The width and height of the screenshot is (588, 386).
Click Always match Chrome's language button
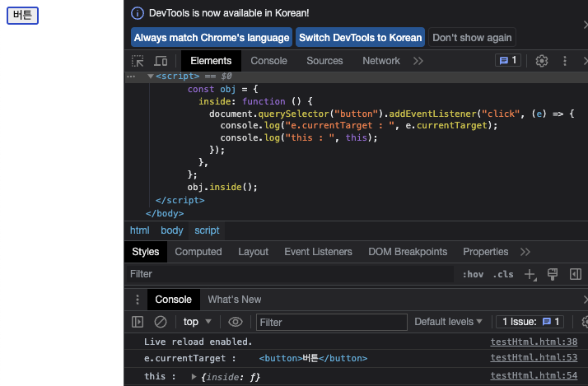tap(212, 38)
